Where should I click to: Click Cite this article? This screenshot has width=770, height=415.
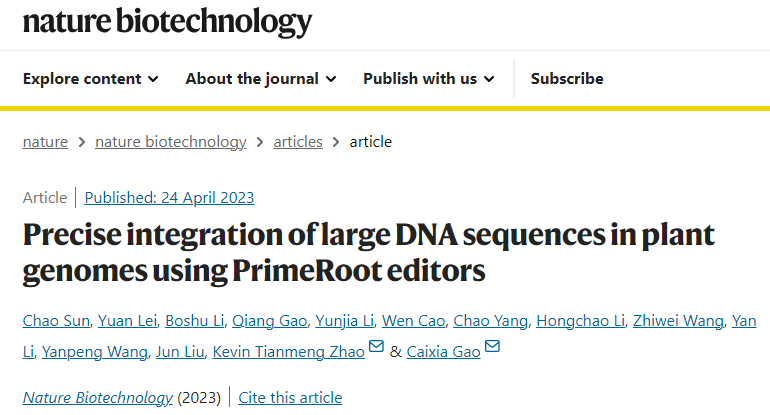290,397
